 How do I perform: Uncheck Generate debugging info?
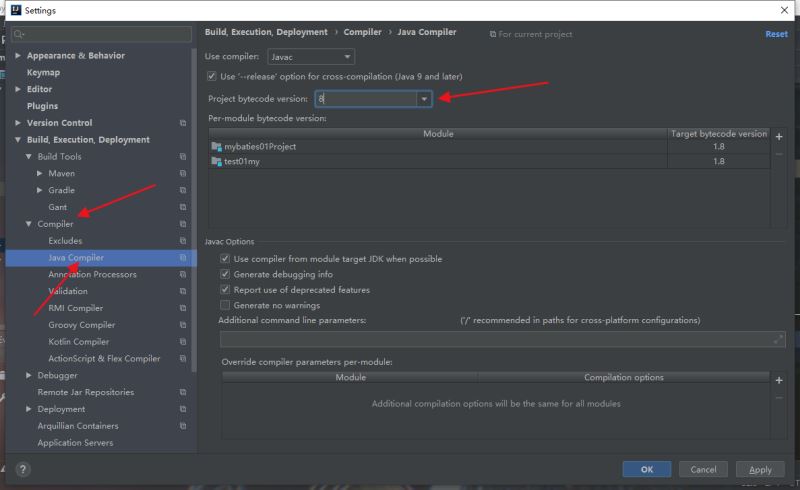point(224,274)
